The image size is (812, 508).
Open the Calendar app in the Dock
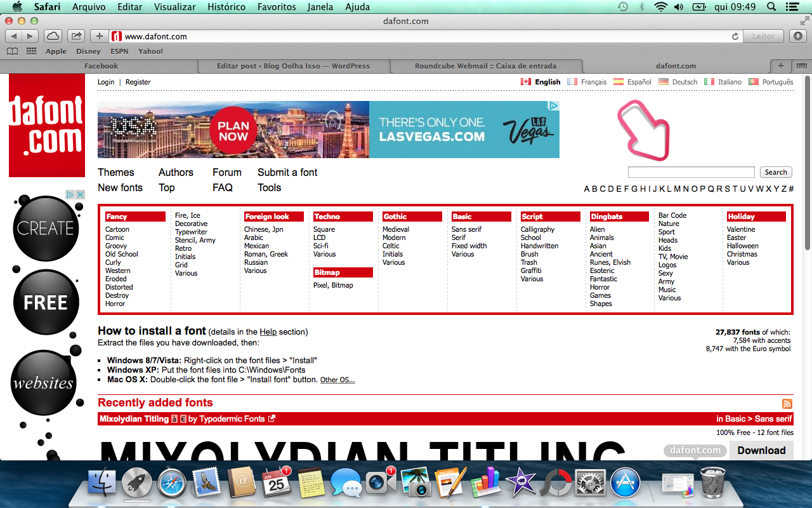(x=277, y=483)
